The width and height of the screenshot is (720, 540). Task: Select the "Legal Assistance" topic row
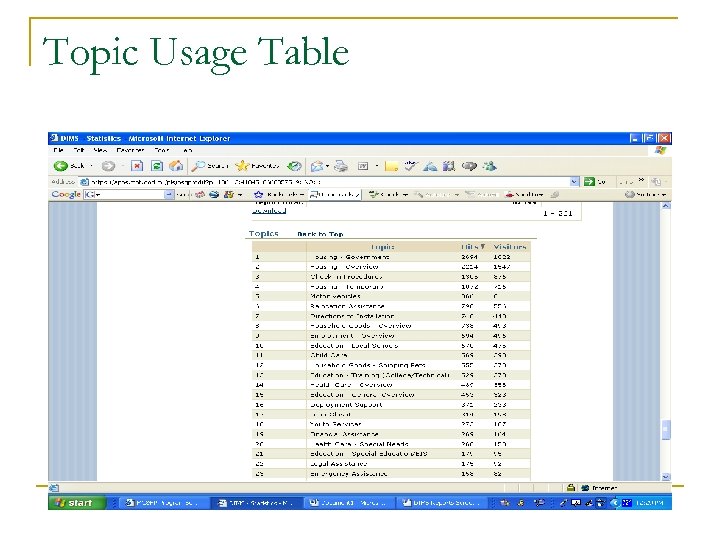point(391,464)
